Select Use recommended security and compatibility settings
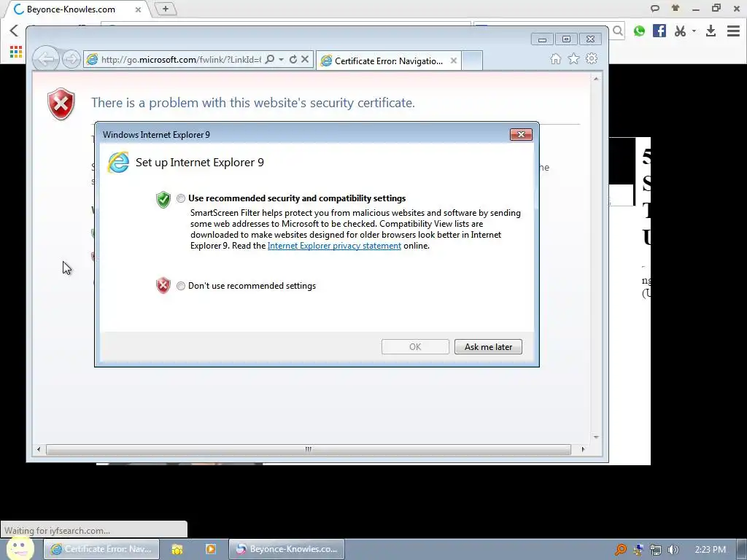The width and height of the screenshot is (747, 560). (x=181, y=198)
